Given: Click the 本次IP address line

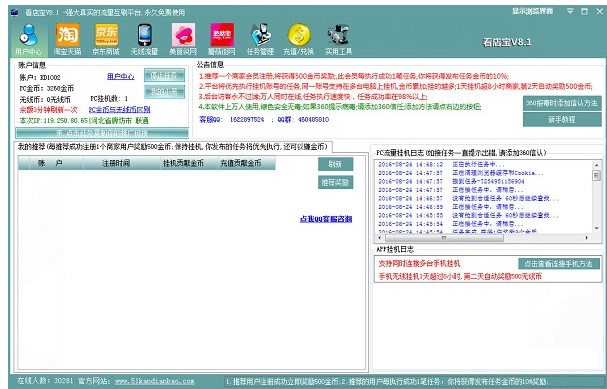Looking at the screenshot, I should pyautogui.click(x=84, y=121).
